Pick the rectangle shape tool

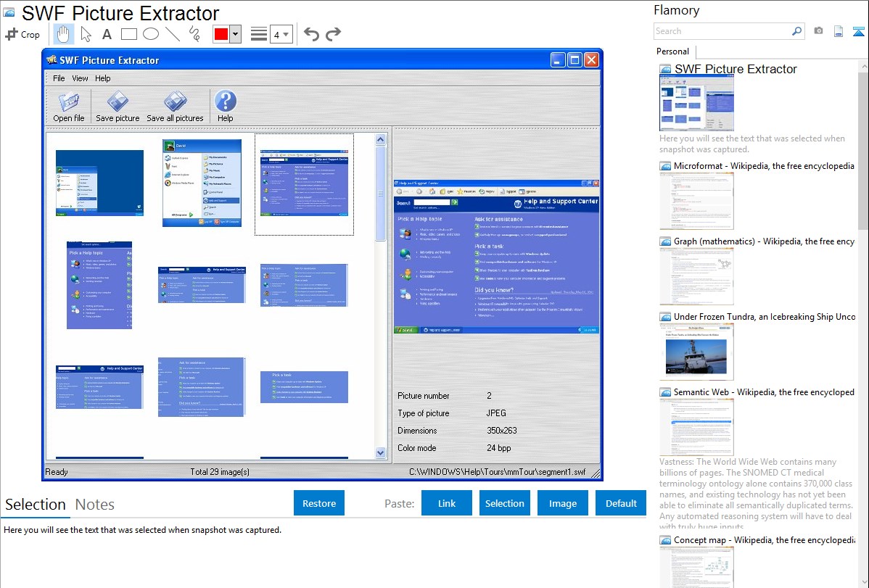coord(128,34)
